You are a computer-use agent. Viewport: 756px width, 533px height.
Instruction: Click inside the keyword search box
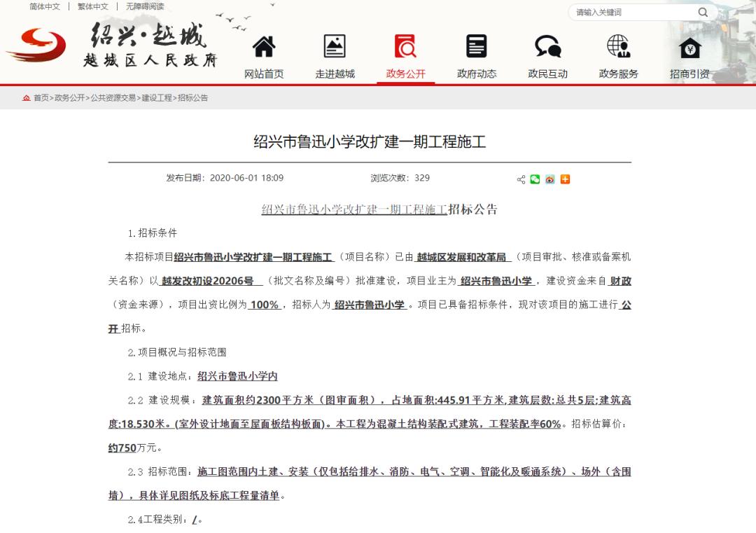(630, 12)
